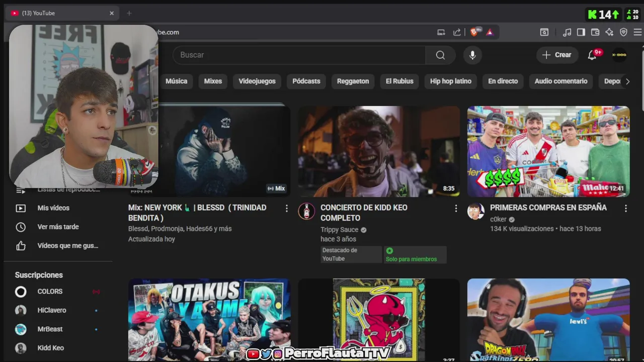Open options for CONCIERTO DE KIDD KEO video
This screenshot has width=644, height=362.
point(456,208)
